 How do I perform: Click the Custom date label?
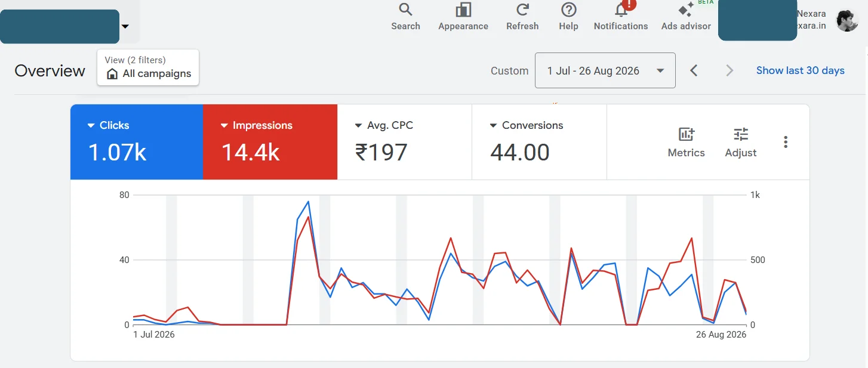[509, 71]
